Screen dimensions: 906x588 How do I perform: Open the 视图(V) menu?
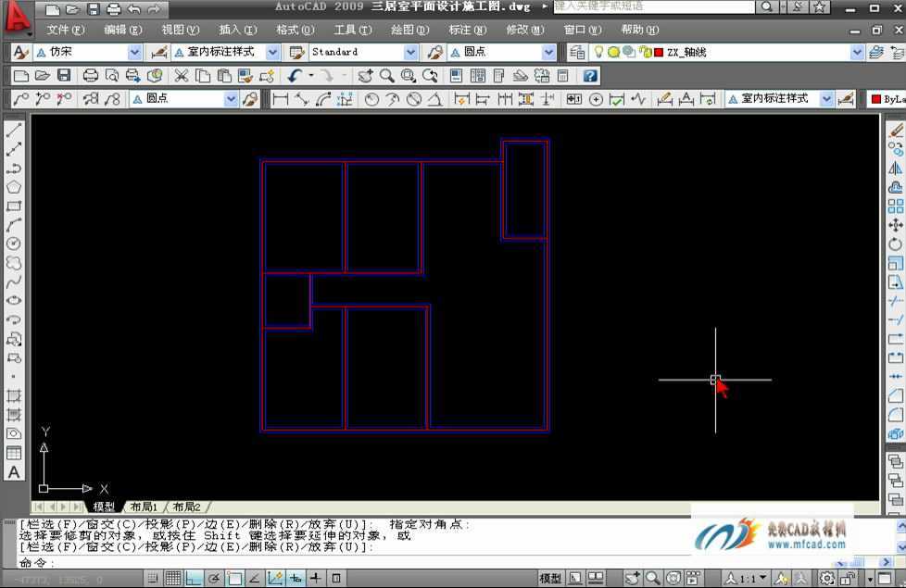(181, 30)
